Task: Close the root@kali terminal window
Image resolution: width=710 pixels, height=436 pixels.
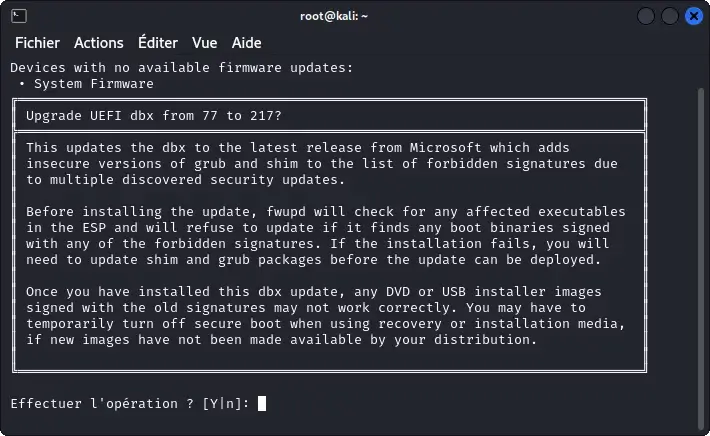Action: click(692, 16)
